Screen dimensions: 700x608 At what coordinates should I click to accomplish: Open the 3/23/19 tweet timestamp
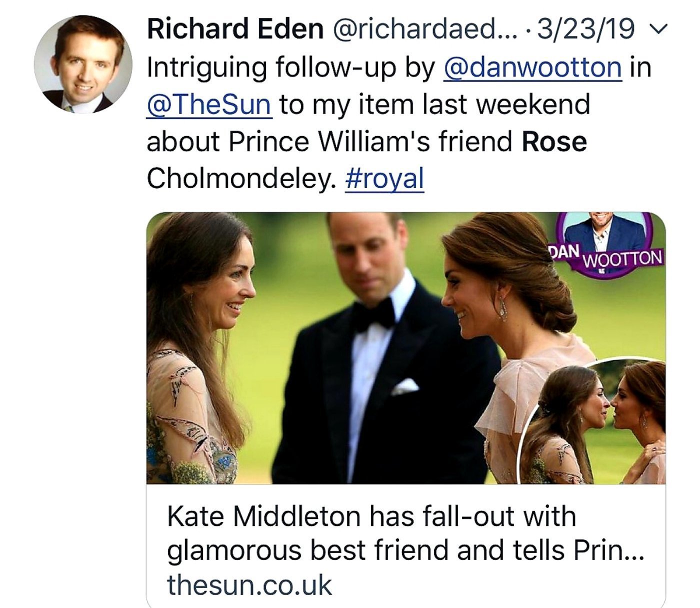[586, 29]
